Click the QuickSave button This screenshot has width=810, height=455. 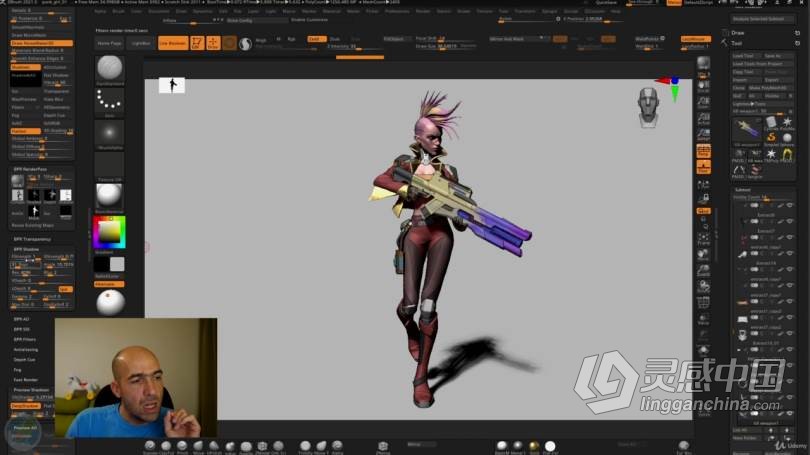point(606,3)
